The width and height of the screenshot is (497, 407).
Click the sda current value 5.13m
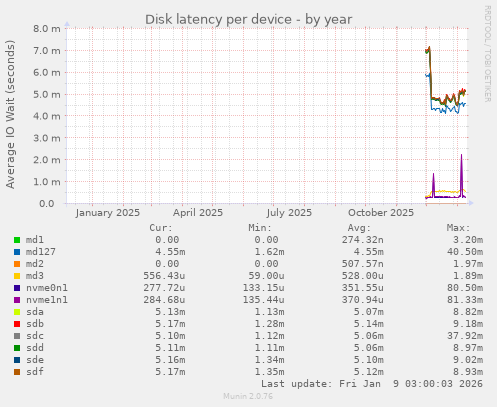click(x=170, y=312)
